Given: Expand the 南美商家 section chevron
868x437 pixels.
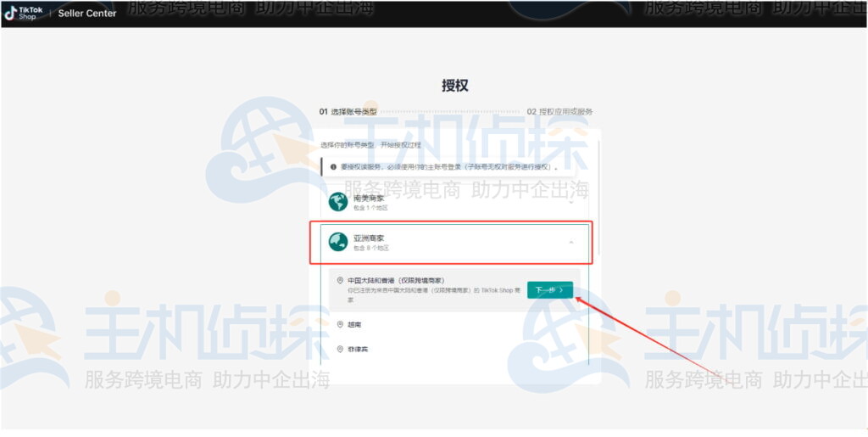Looking at the screenshot, I should point(571,202).
